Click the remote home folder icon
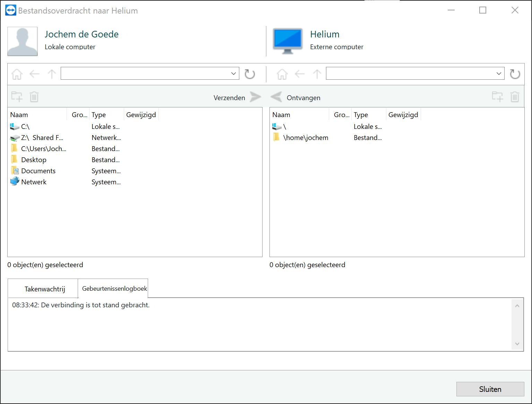The width and height of the screenshot is (532, 404). (282, 74)
